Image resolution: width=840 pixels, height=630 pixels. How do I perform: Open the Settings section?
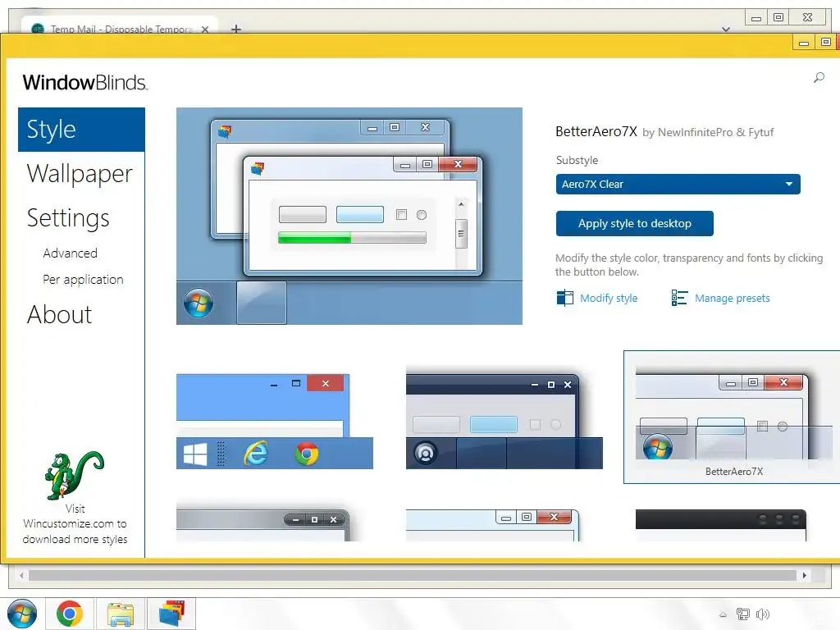(68, 218)
